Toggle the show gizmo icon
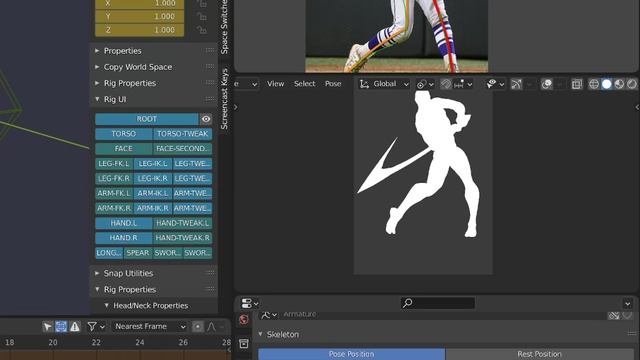The image size is (640, 360). 516,84
